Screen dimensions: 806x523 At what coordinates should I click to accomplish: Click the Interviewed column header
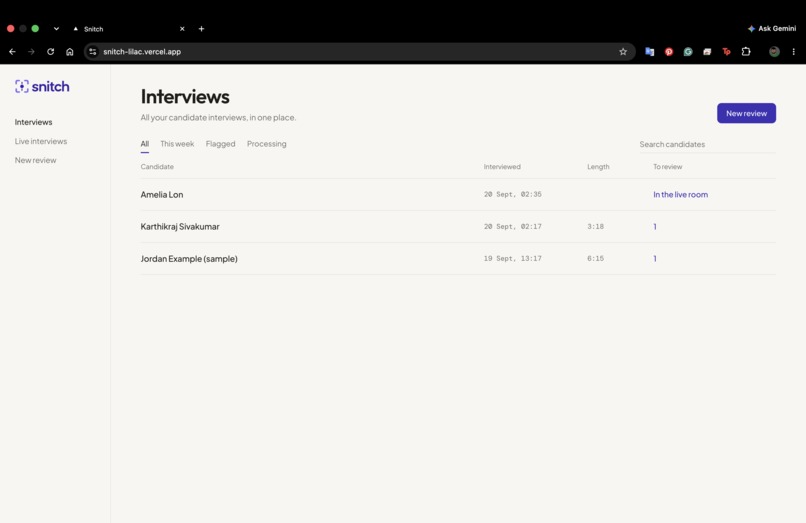(x=502, y=167)
